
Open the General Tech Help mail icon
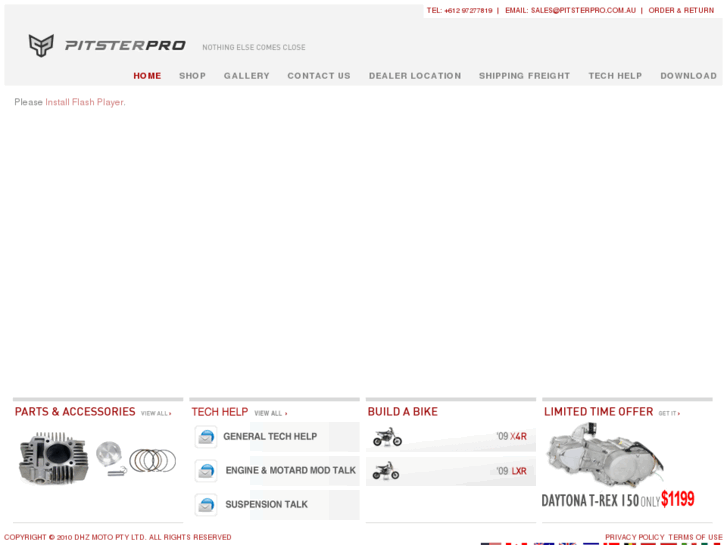click(206, 436)
